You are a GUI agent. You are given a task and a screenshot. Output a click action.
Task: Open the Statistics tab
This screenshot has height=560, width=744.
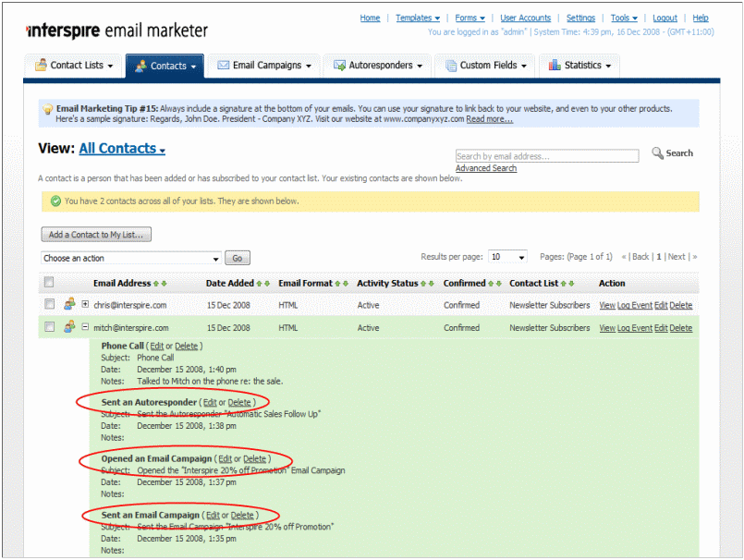pyautogui.click(x=579, y=66)
